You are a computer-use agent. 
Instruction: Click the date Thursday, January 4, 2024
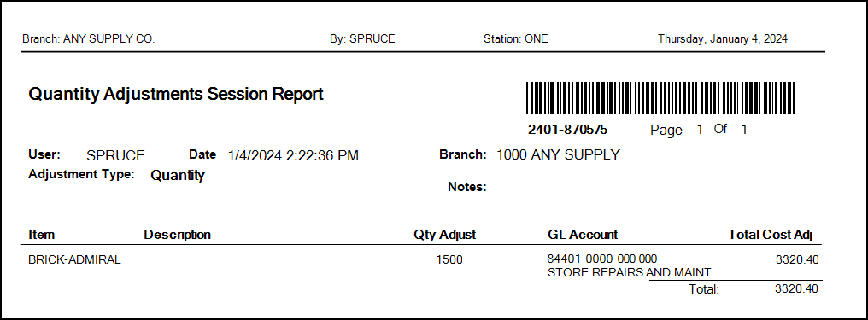[723, 39]
